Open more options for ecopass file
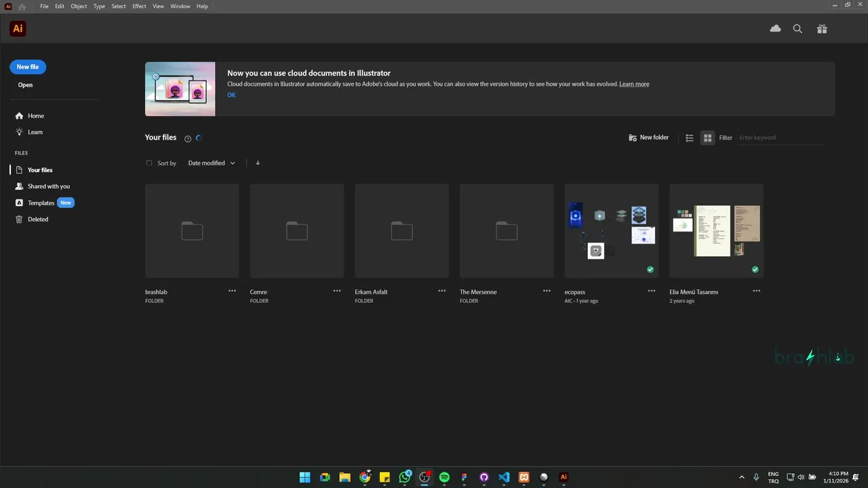868x488 pixels. [652, 291]
